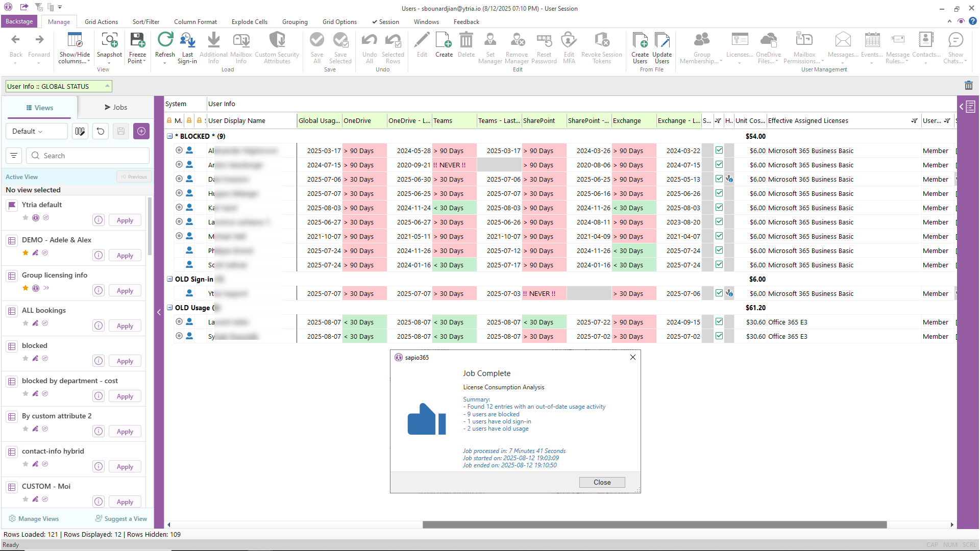Image resolution: width=980 pixels, height=551 pixels.
Task: Click Suggest a View link
Action: pos(121,519)
